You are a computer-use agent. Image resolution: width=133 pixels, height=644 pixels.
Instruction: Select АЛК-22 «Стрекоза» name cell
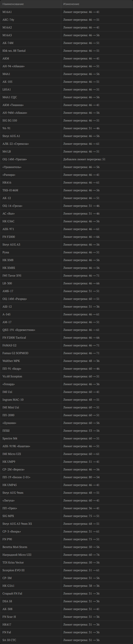tap(16, 144)
